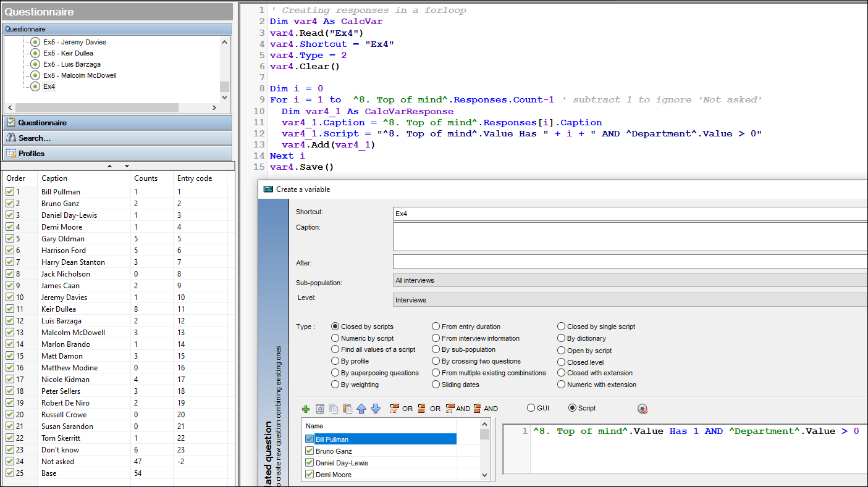Screen dimensions: 868x487
Task: Select the By weighting type option
Action: (x=335, y=385)
